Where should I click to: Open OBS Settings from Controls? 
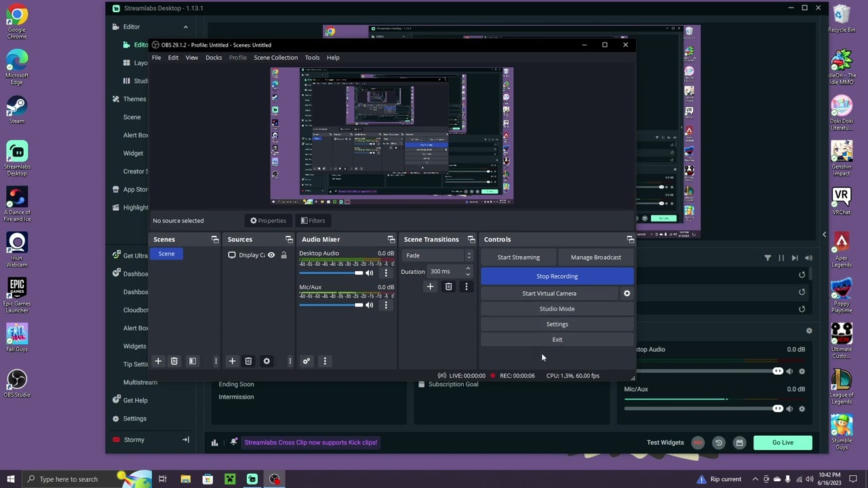[557, 325]
